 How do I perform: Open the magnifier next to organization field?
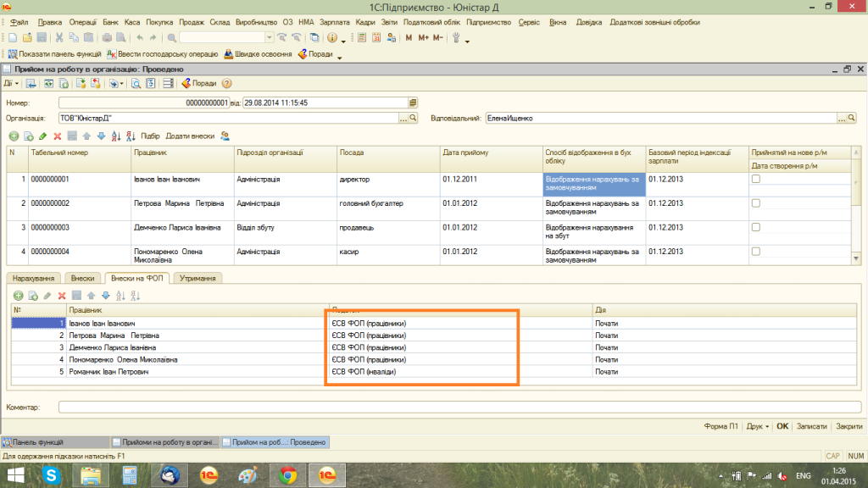point(413,119)
